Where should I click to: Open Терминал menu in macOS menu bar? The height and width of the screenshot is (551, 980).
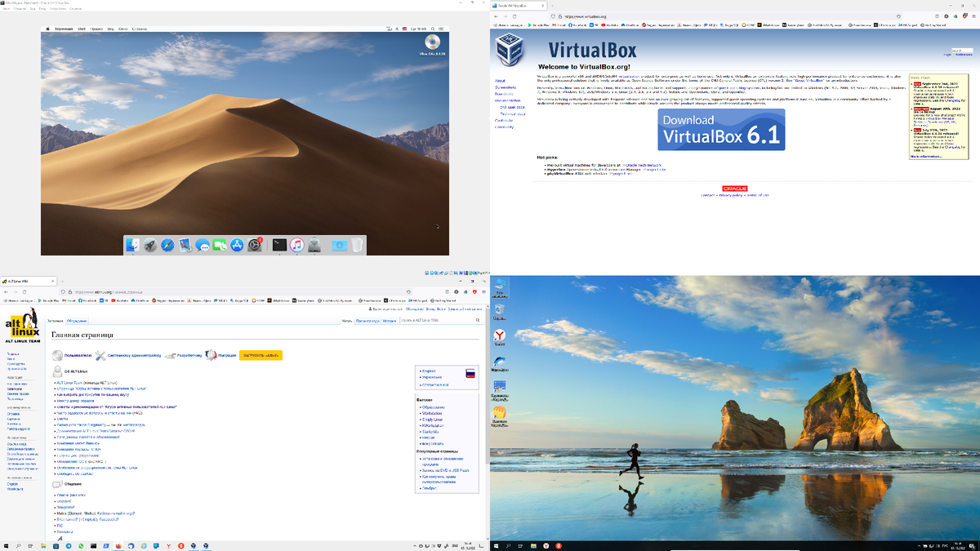(64, 29)
